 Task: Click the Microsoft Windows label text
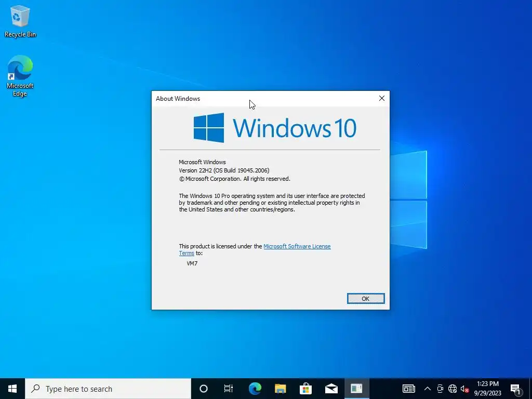point(202,162)
